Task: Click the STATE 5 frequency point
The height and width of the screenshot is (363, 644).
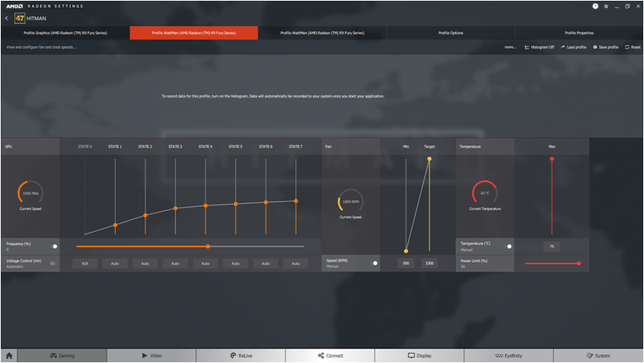Action: pyautogui.click(x=236, y=204)
